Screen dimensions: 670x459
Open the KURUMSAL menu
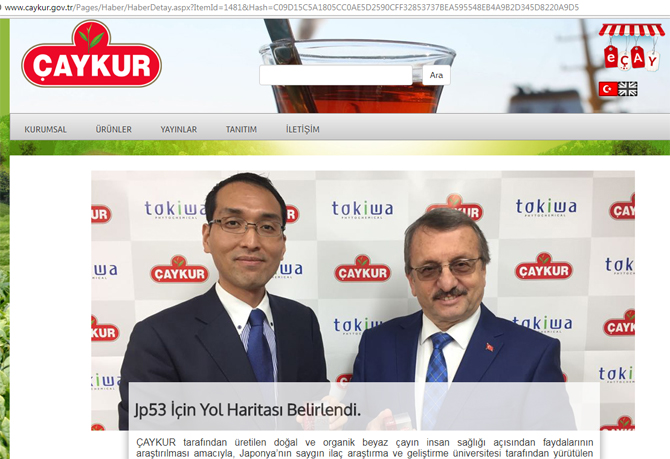click(45, 129)
